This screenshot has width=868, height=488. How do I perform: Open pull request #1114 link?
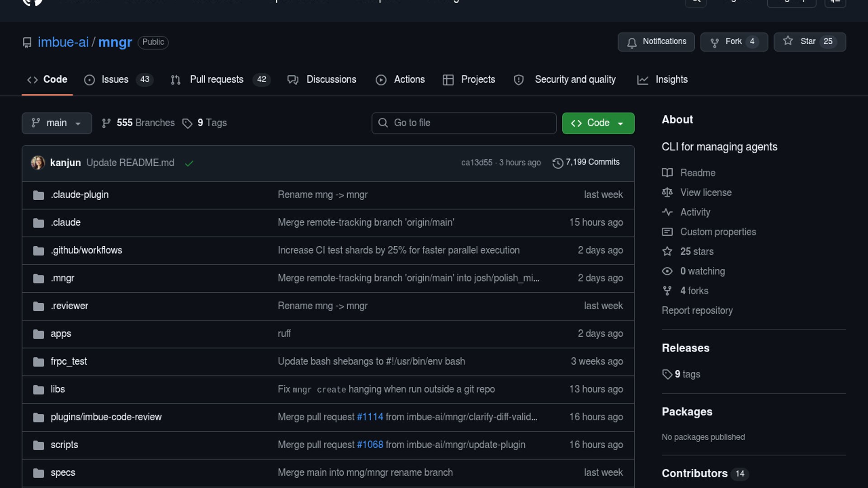point(370,417)
